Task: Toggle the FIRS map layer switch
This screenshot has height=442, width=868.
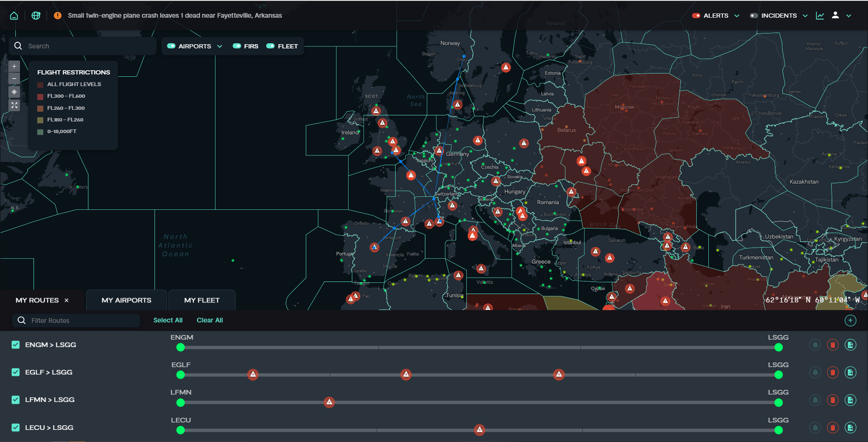Action: (x=237, y=46)
